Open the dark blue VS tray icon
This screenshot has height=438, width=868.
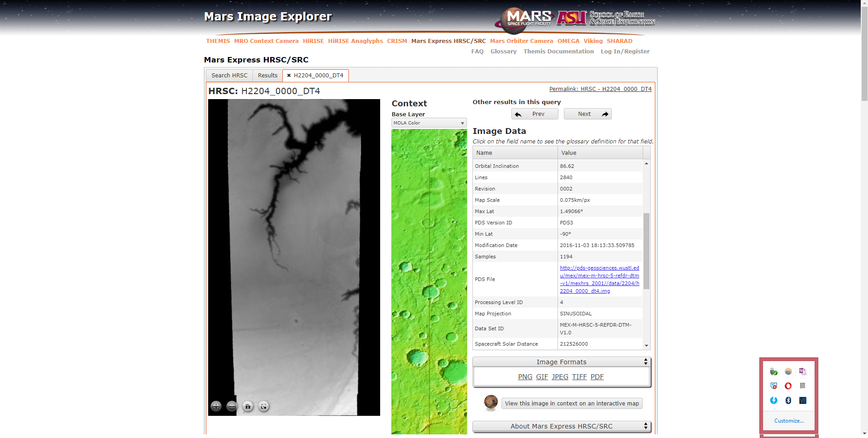point(803,400)
